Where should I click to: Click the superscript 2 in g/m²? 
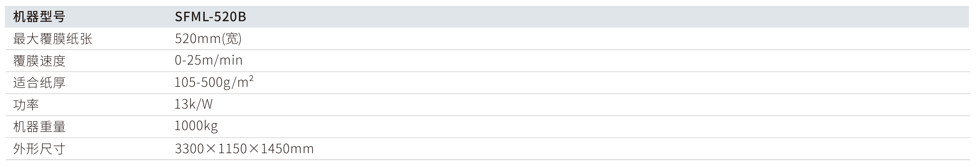coord(251,78)
